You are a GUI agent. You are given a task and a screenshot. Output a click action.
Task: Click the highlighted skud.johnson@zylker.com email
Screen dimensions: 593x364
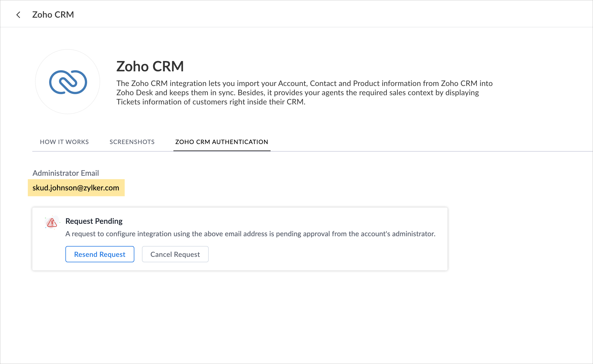(76, 188)
